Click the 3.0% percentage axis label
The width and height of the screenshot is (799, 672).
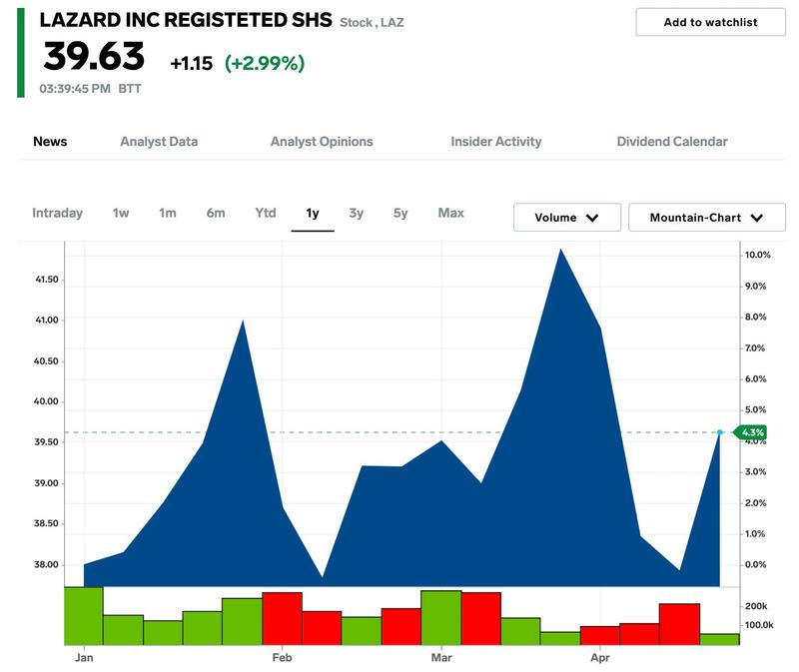pyautogui.click(x=755, y=471)
